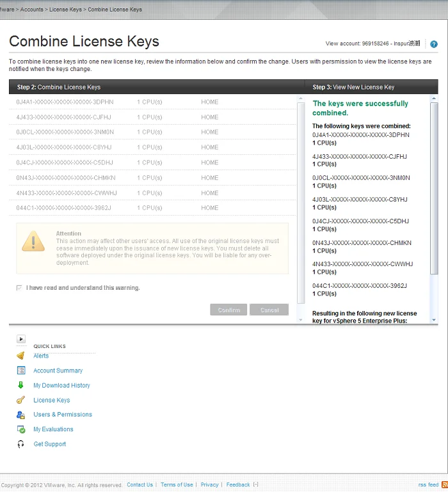This screenshot has width=448, height=492.
Task: Open the Get Support link
Action: (50, 444)
